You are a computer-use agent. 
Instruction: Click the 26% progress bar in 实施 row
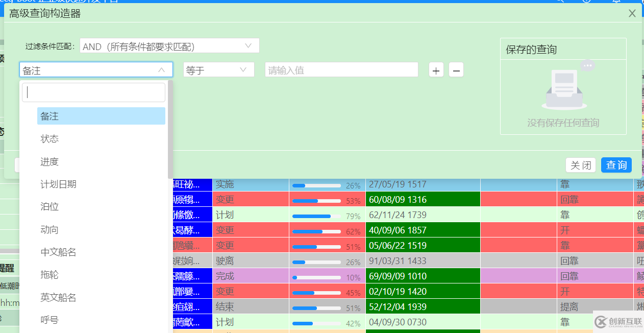[316, 185]
